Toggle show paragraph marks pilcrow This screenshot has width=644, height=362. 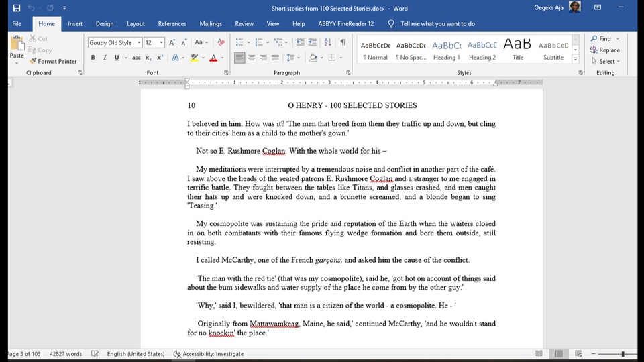343,42
